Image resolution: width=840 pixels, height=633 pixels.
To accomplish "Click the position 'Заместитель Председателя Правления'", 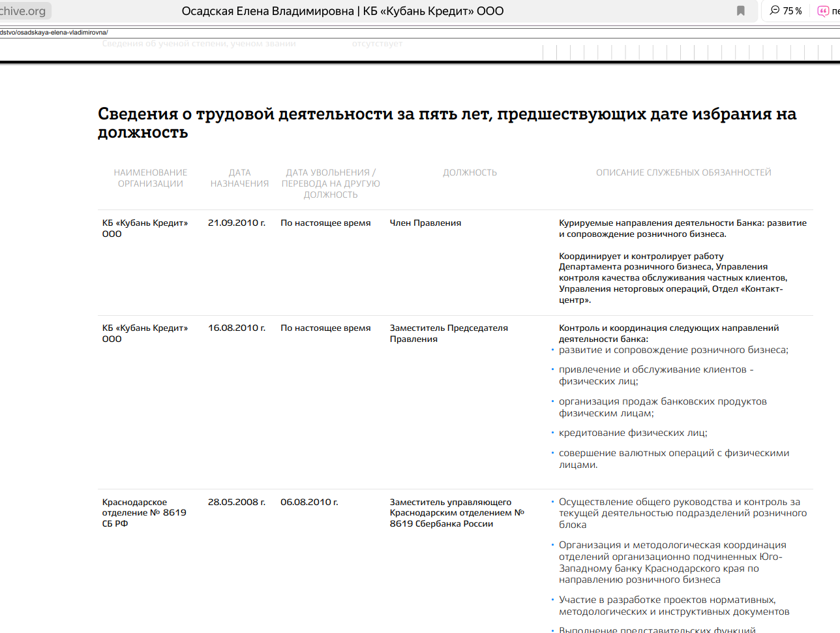I will (449, 333).
